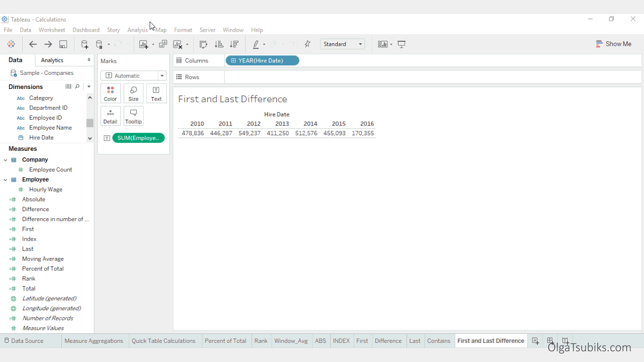The width and height of the screenshot is (644, 362).
Task: Collapse the Employee measures folder
Action: pos(6,179)
